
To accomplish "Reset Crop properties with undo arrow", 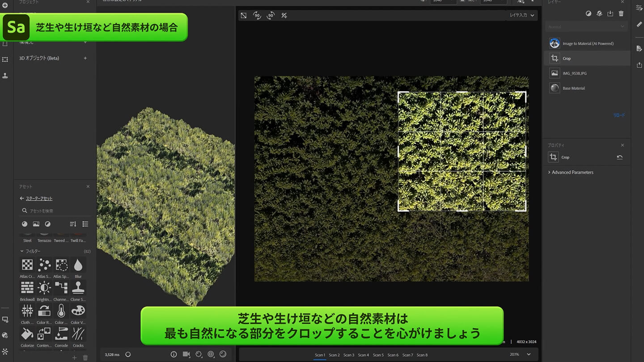I will tap(619, 157).
